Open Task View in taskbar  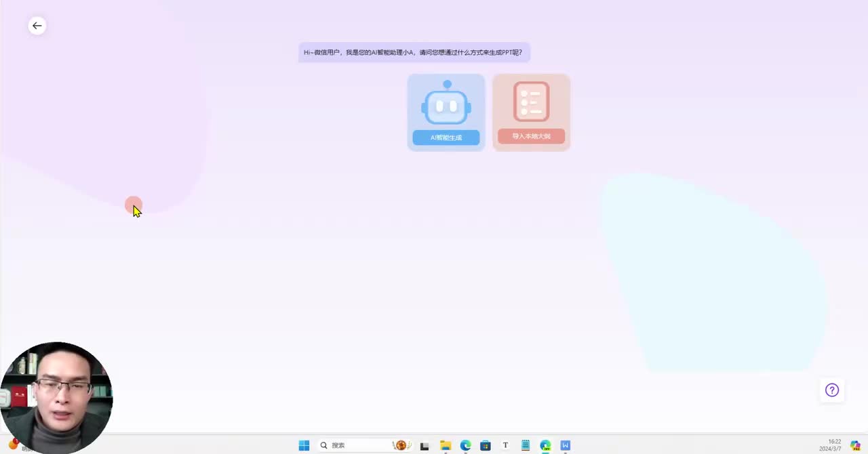425,445
